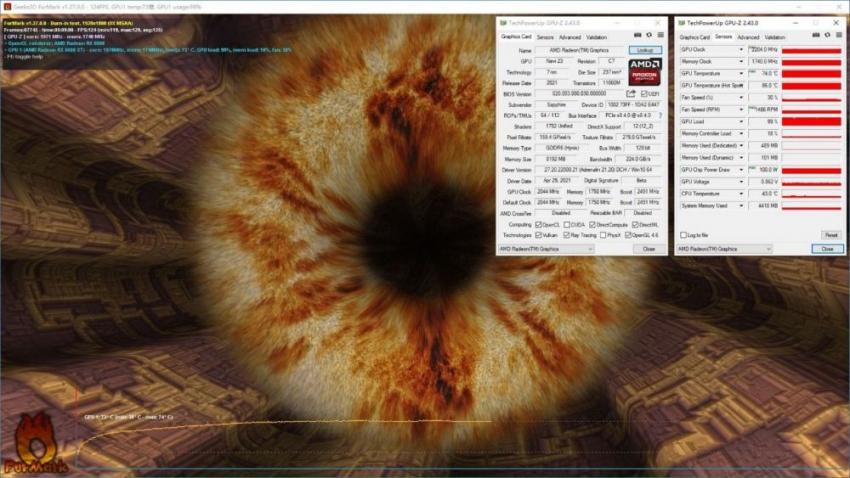Image resolution: width=850 pixels, height=478 pixels.
Task: Open GPU Chip Power Draw dropdown arrow
Action: click(741, 170)
